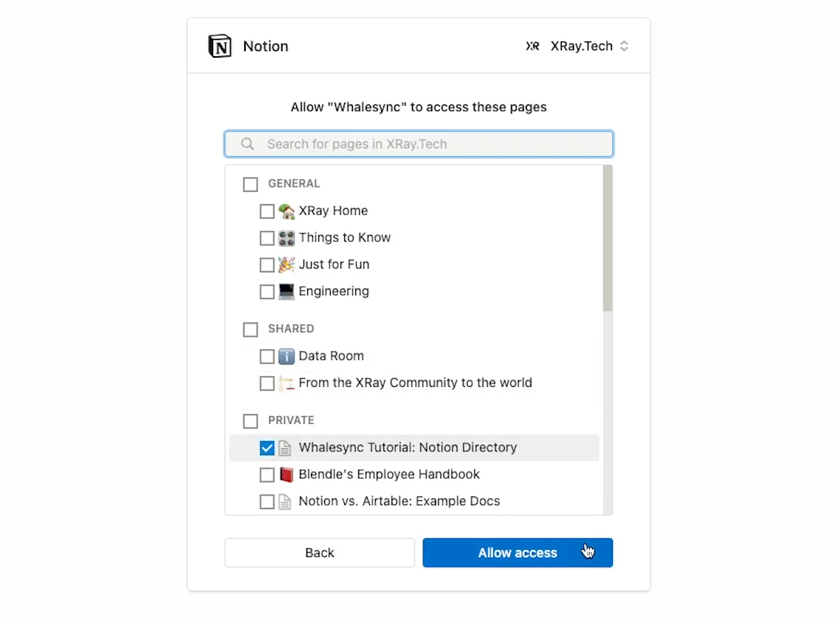The image size is (840, 620).
Task: Check the PRIVATE section checkbox
Action: pos(250,421)
